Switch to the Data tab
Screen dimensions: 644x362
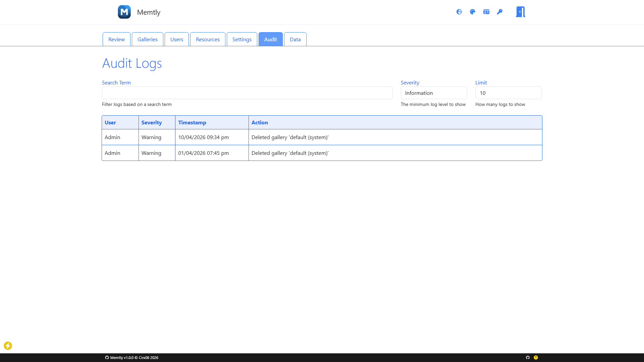295,39
